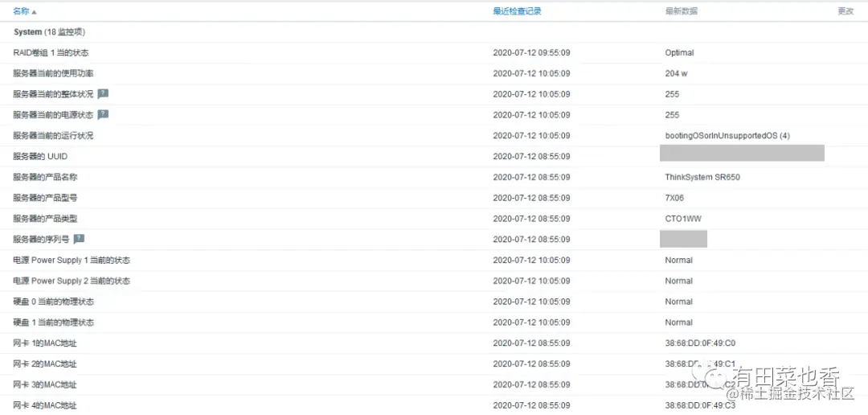Select the 204 w power value
868x415 pixels.
(677, 73)
